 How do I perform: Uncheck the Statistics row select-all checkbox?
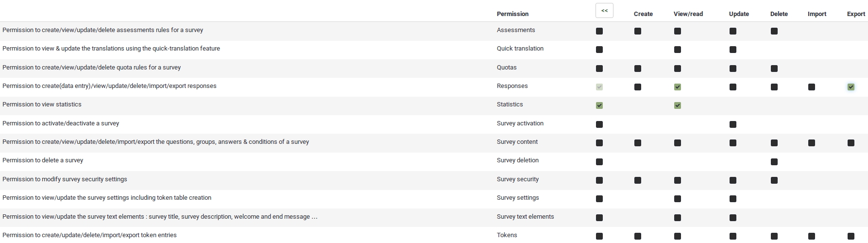[x=599, y=105]
